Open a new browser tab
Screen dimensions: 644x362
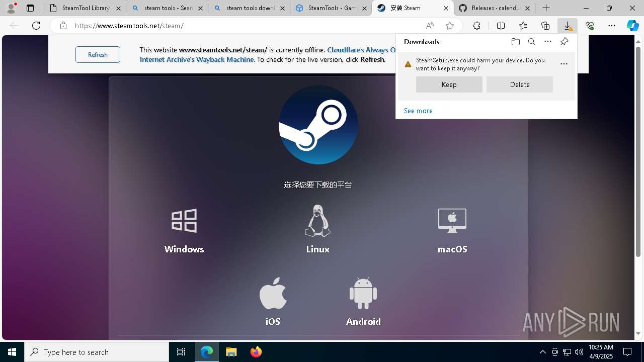point(546,8)
